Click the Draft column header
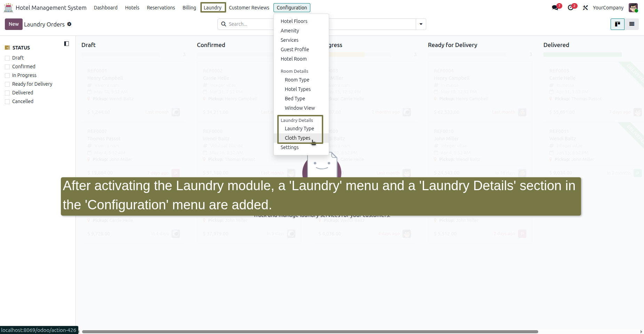The width and height of the screenshot is (644, 334). [88, 45]
